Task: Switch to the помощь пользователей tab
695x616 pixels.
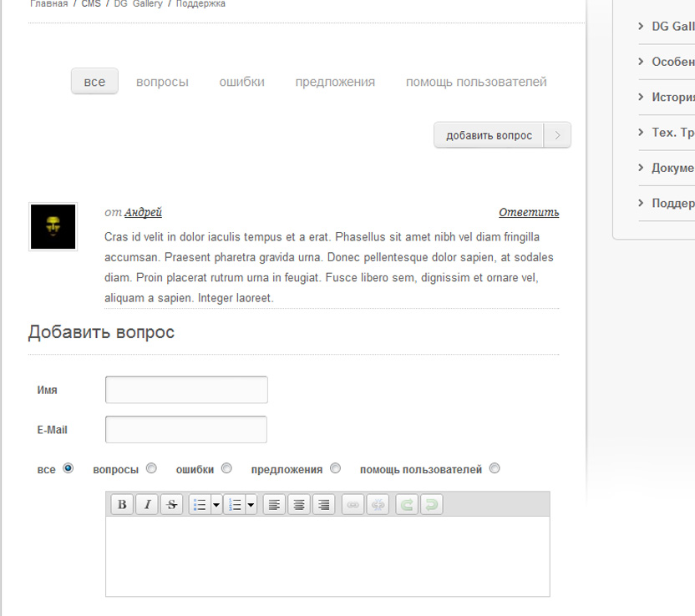Action: tap(476, 82)
